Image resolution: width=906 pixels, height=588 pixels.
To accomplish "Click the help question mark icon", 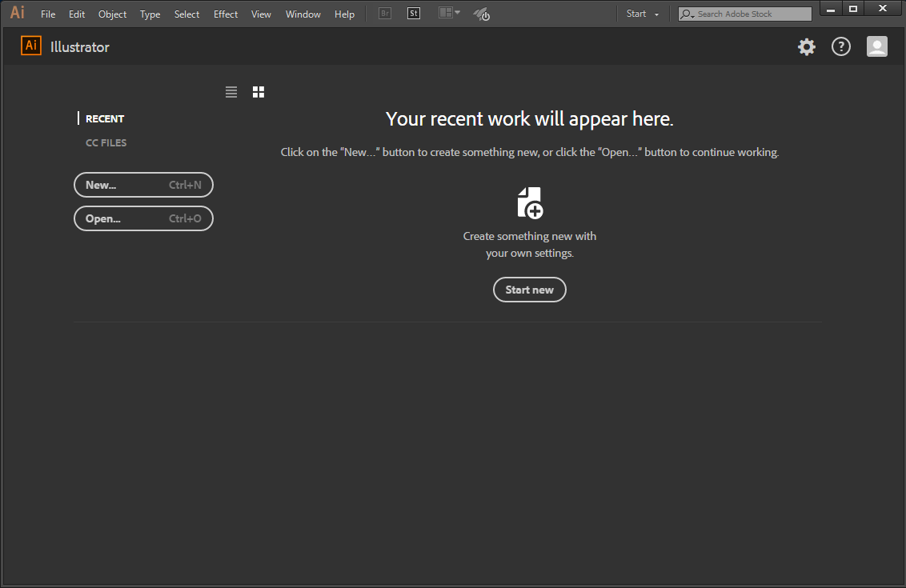I will click(x=840, y=46).
